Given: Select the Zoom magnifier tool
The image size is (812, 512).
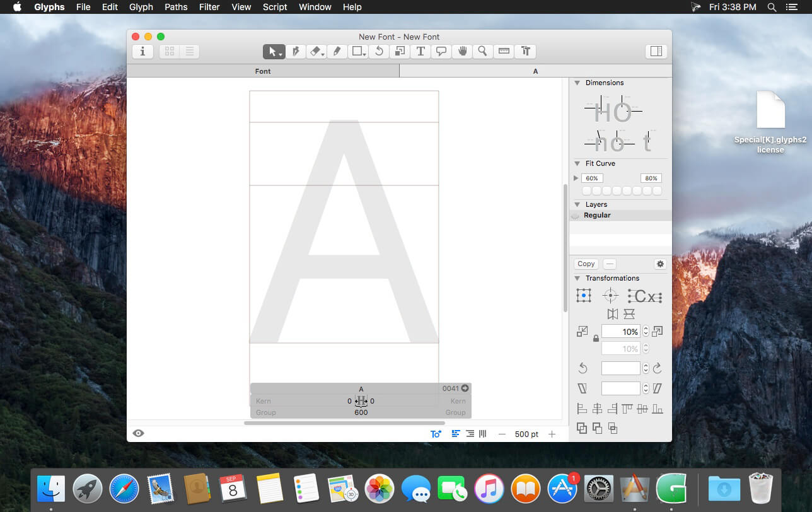Looking at the screenshot, I should point(483,52).
